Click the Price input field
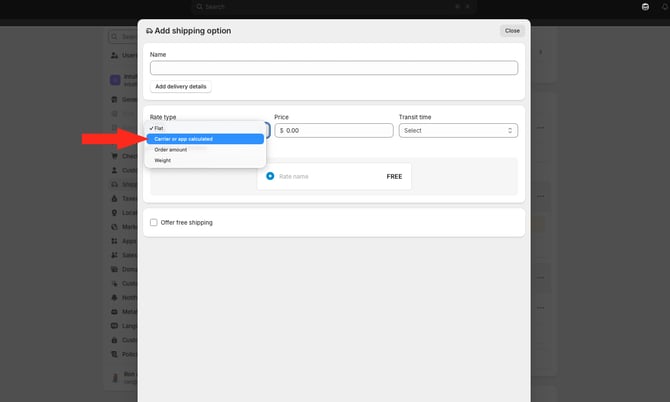 [334, 130]
